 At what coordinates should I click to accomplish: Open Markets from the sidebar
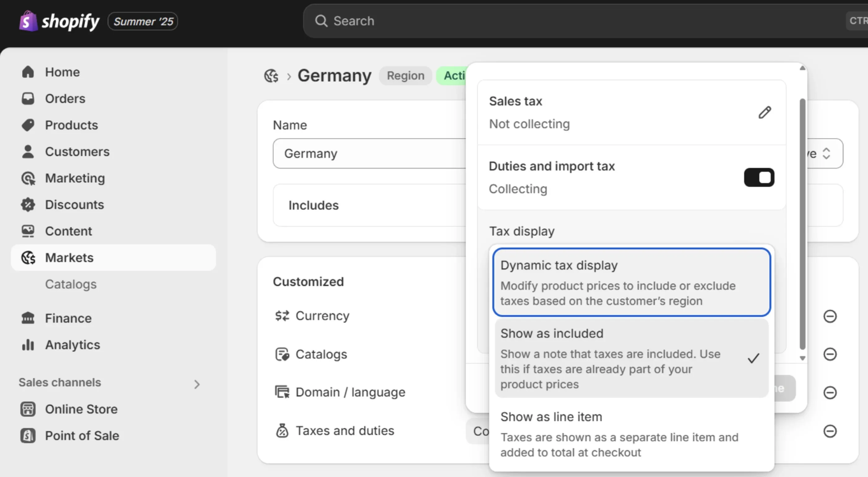coord(69,257)
